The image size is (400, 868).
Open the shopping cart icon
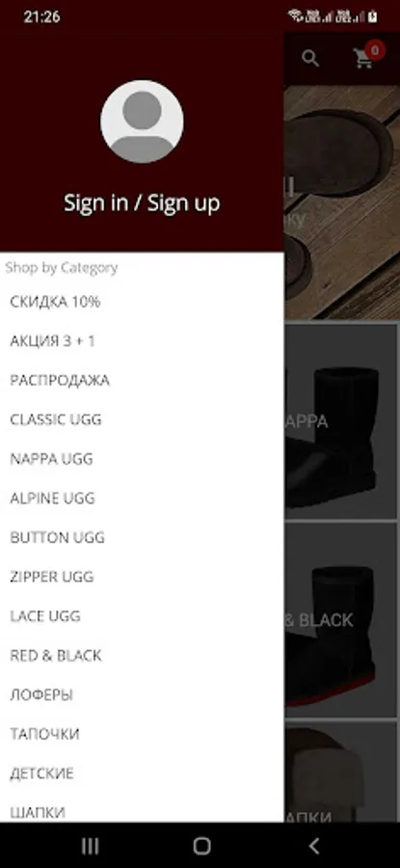363,59
